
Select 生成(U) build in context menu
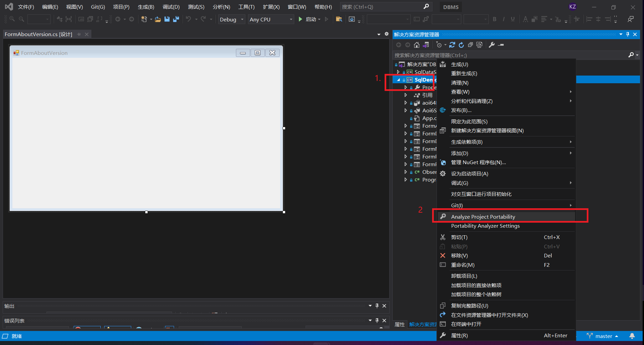[506, 65]
